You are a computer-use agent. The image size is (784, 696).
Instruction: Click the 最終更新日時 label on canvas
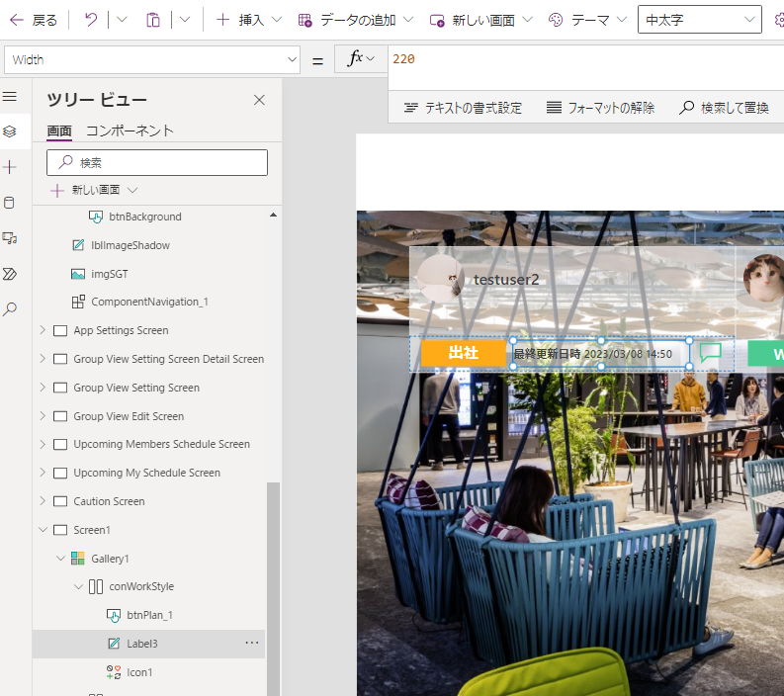click(600, 354)
